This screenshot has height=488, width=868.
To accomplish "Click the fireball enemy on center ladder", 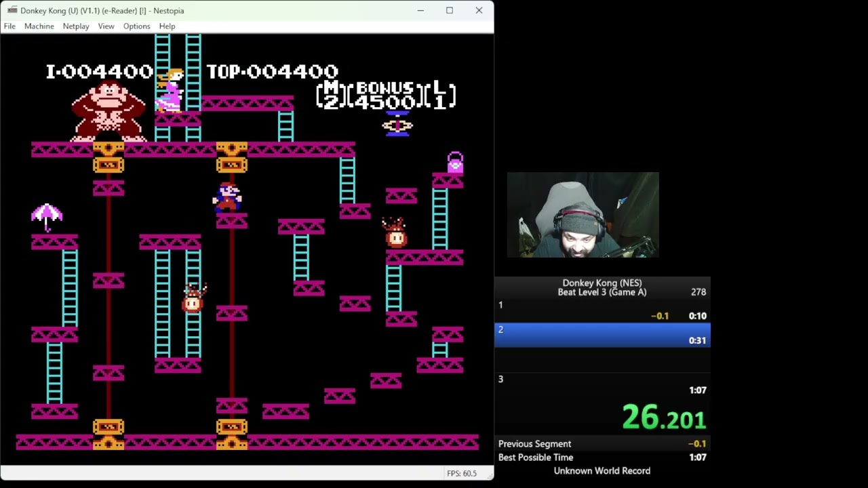I will click(194, 298).
